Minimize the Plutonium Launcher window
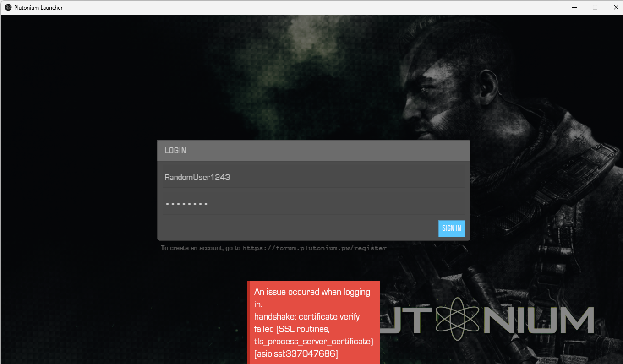 [574, 7]
